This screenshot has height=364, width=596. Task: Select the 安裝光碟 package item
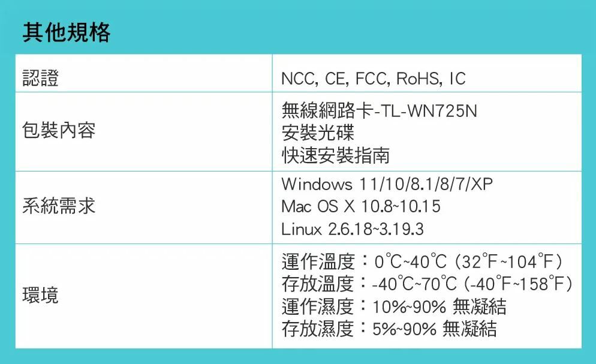(x=318, y=133)
